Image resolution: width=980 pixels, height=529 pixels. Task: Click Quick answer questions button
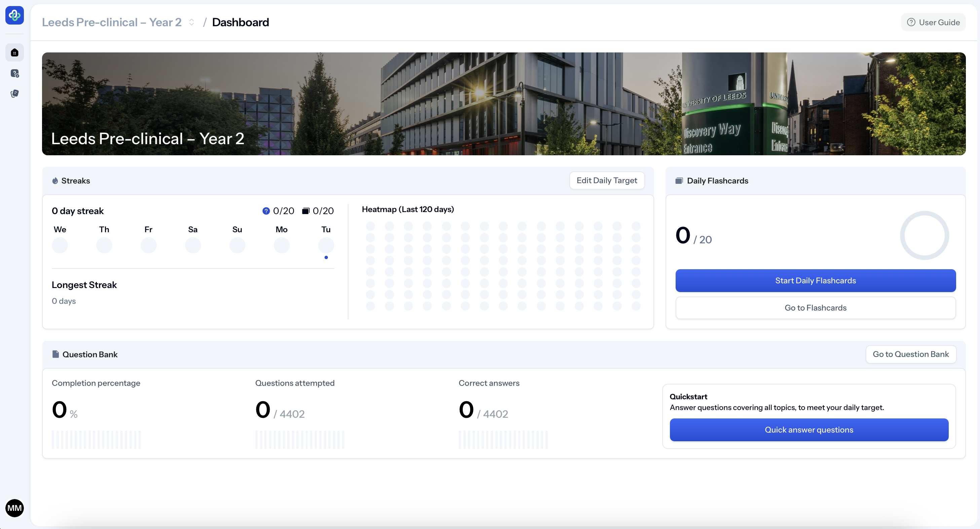click(809, 430)
